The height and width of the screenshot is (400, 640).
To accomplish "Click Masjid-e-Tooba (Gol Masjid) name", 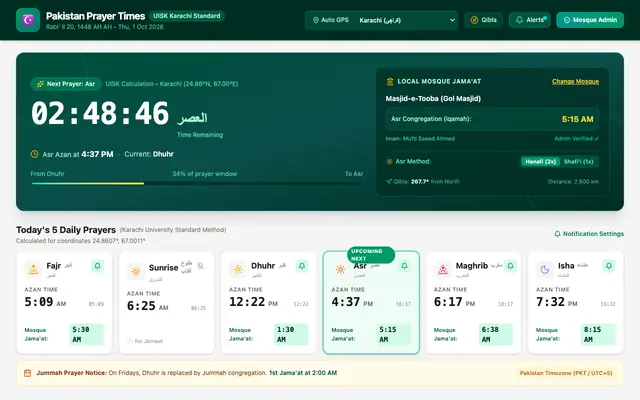I will (433, 99).
